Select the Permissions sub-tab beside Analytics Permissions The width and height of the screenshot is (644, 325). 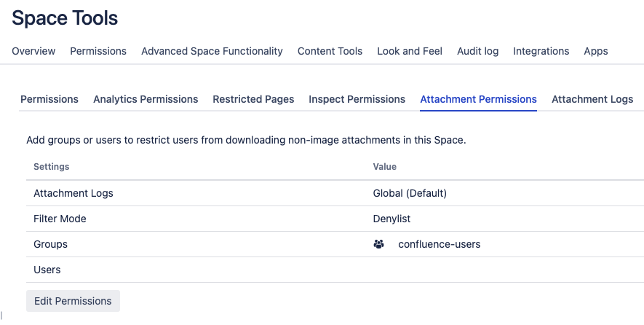tap(49, 99)
